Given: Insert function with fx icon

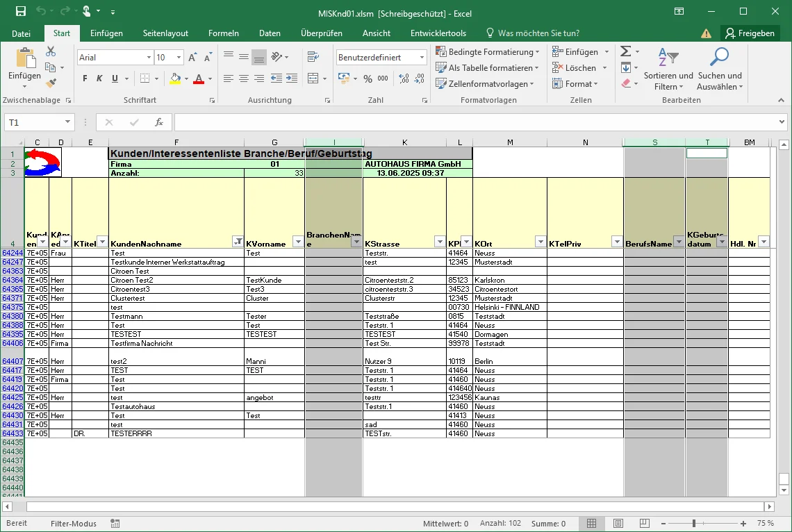Looking at the screenshot, I should tap(159, 122).
